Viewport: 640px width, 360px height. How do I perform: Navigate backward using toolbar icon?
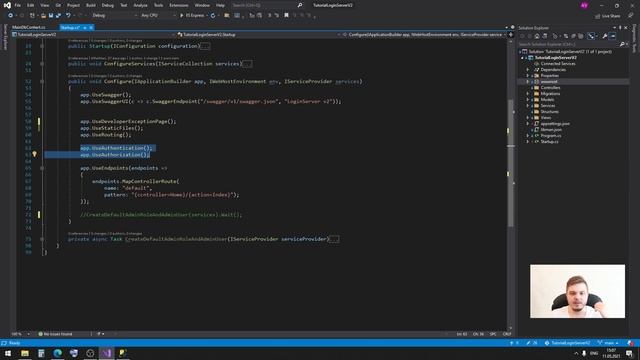click(11, 16)
